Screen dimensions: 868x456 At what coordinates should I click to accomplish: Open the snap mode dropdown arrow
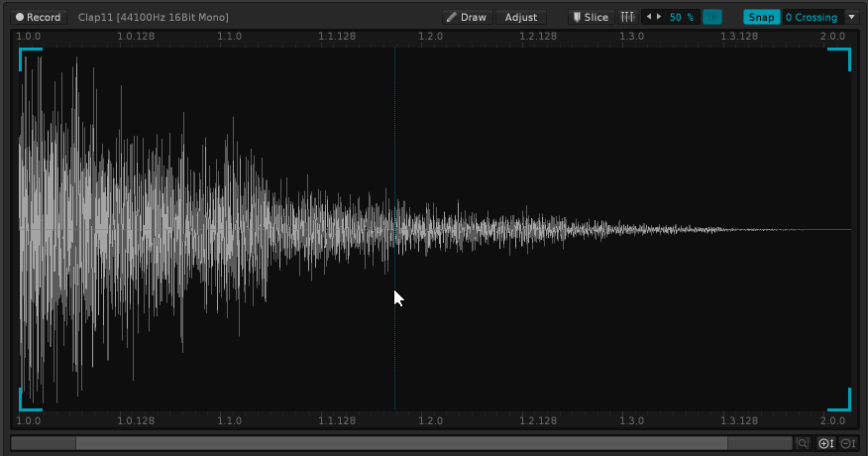[x=850, y=17]
